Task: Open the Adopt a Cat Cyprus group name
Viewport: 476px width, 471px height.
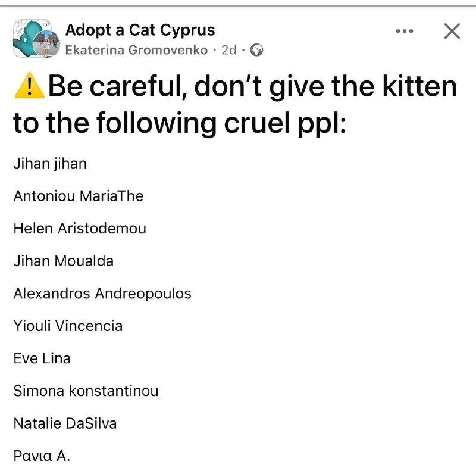Action: coord(140,30)
